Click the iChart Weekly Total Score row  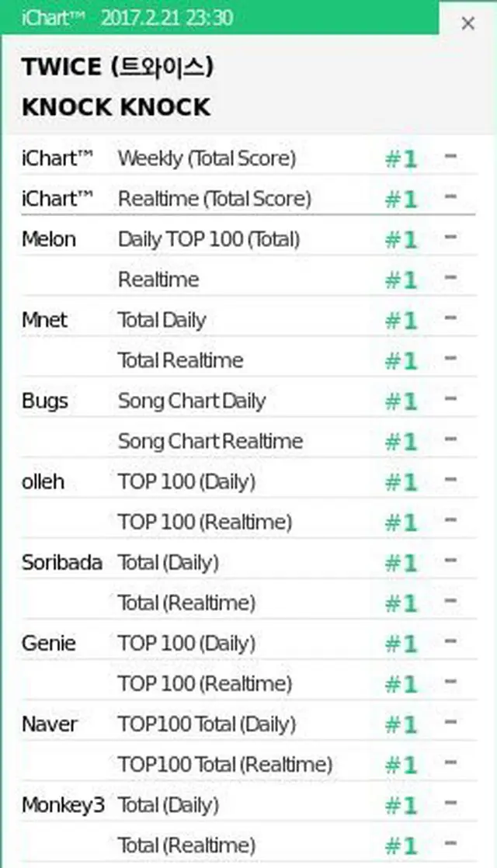tap(248, 159)
